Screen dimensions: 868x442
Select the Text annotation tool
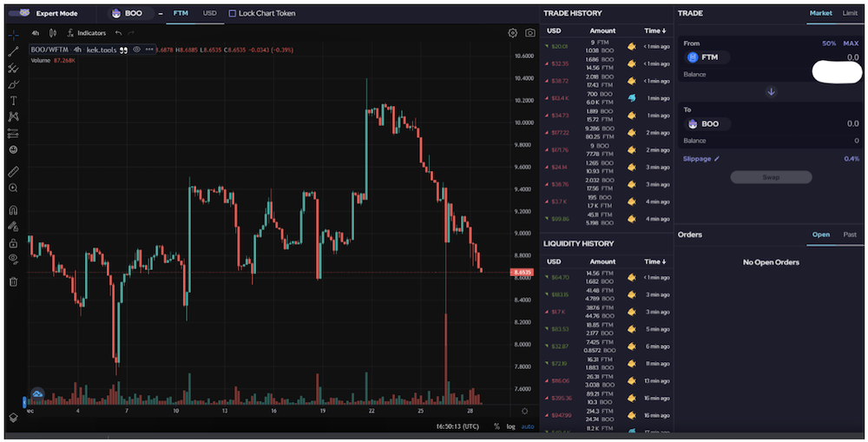(13, 101)
